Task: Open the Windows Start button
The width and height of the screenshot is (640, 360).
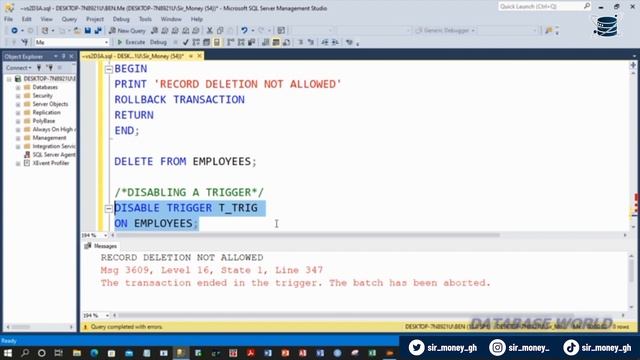Action: coord(7,353)
